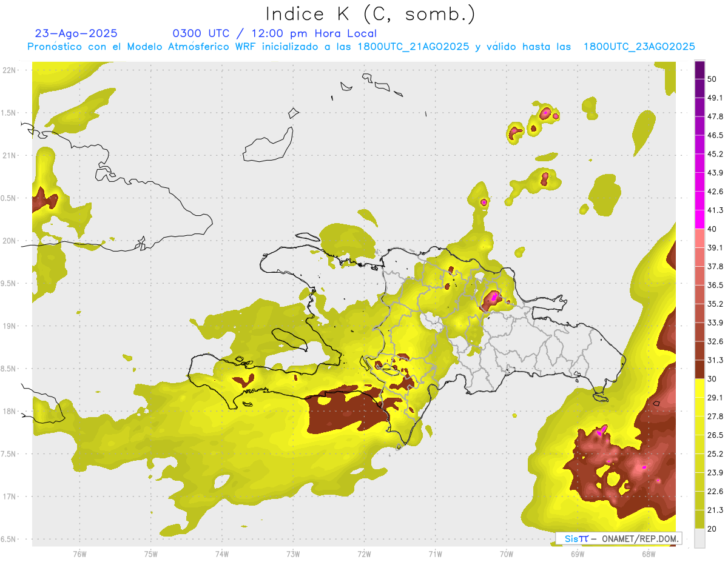
Task: Click the legend value "46.5"
Action: click(x=715, y=135)
